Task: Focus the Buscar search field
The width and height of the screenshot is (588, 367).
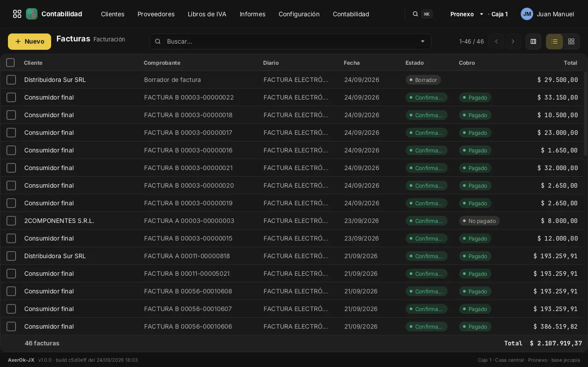Action: pyautogui.click(x=290, y=41)
